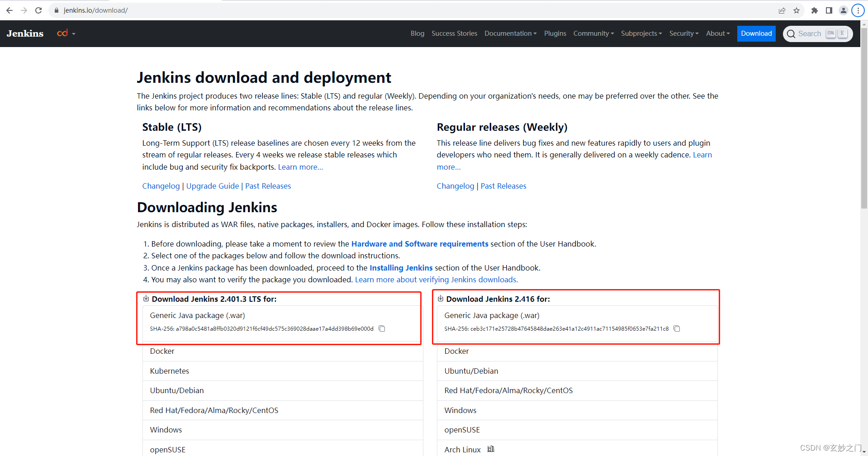Open the Plugins nav item

coord(555,33)
